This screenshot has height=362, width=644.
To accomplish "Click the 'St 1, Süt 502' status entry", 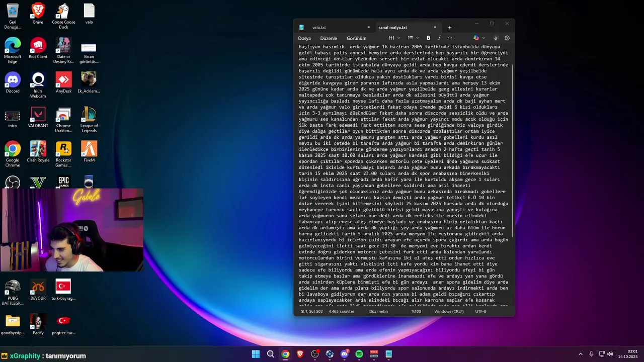I will (x=311, y=311).
